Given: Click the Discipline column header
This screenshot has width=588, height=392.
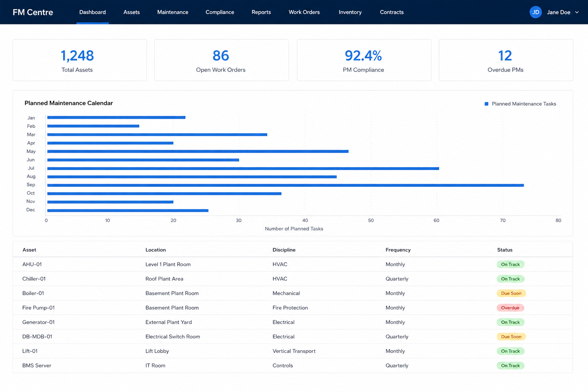Looking at the screenshot, I should [284, 250].
